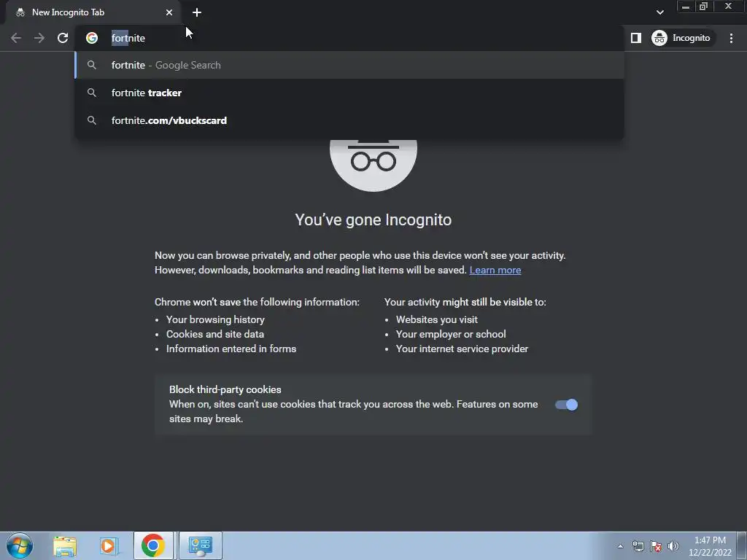Click search icon beside fortnite.com/vbuckscard

click(x=92, y=120)
